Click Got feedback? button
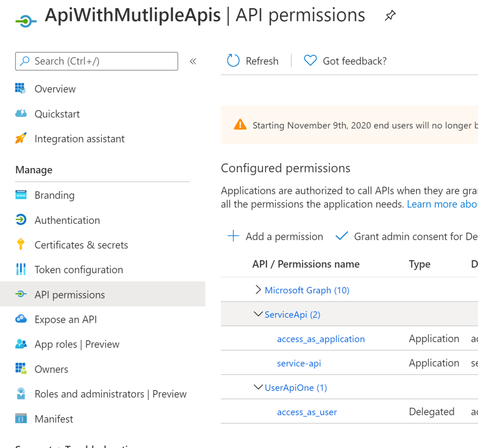The height and width of the screenshot is (448, 478). click(x=355, y=61)
